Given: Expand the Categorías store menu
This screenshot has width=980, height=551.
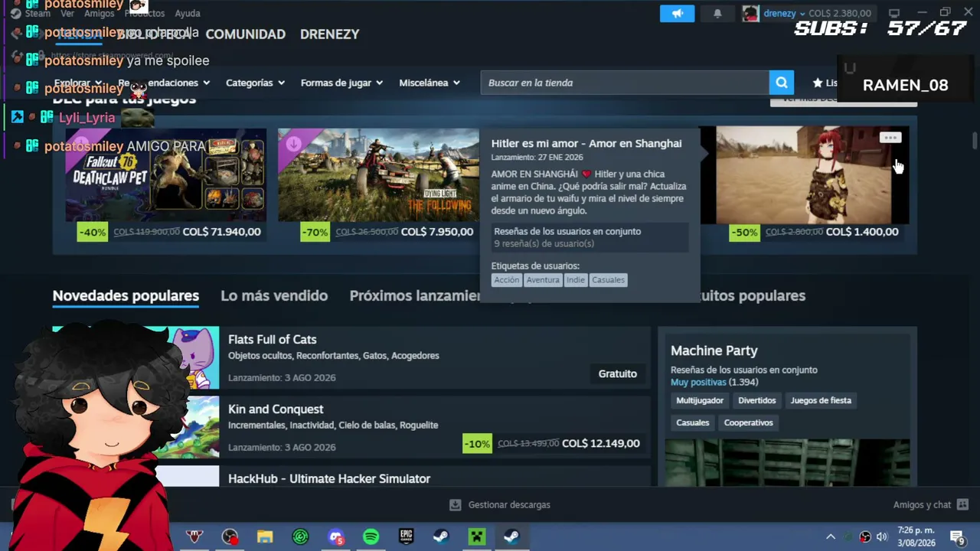Looking at the screenshot, I should [256, 83].
